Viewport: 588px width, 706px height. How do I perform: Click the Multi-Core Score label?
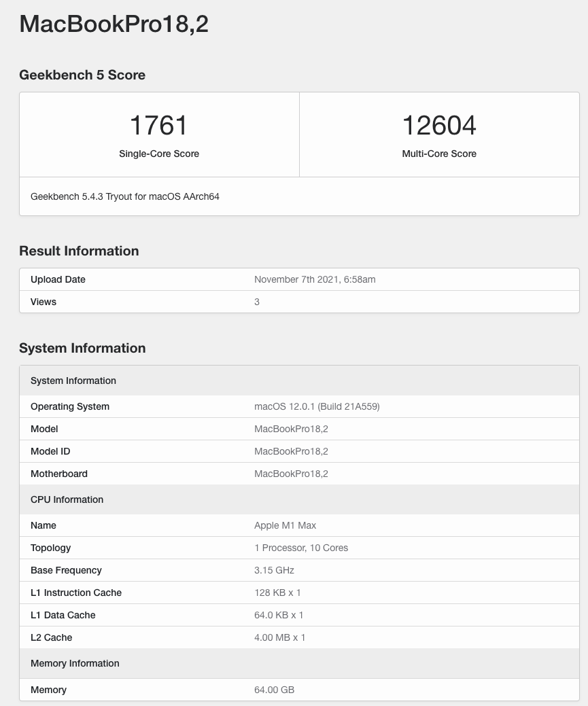click(x=438, y=154)
